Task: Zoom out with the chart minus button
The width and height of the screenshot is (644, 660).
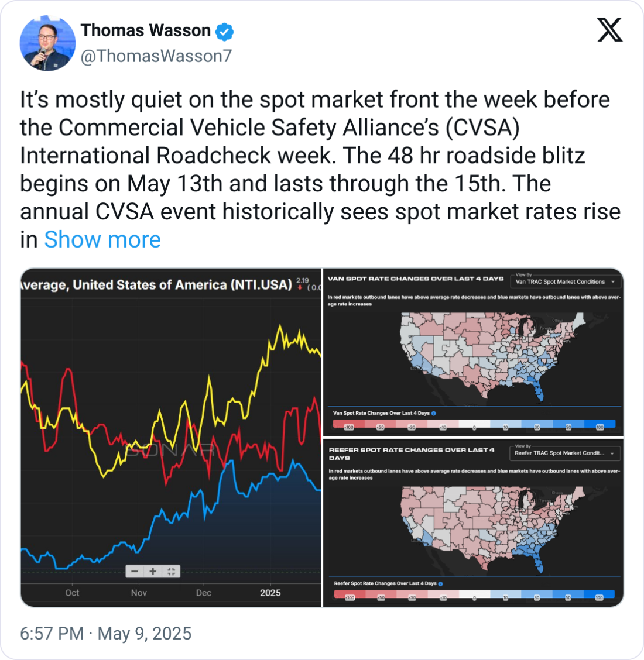Action: 135,572
